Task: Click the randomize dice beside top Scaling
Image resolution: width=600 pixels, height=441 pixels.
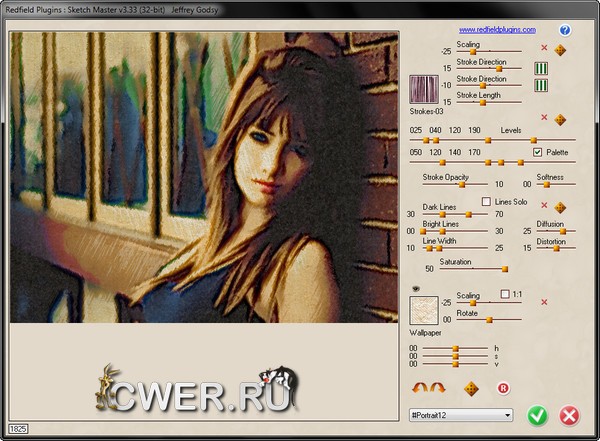Action: 560,49
